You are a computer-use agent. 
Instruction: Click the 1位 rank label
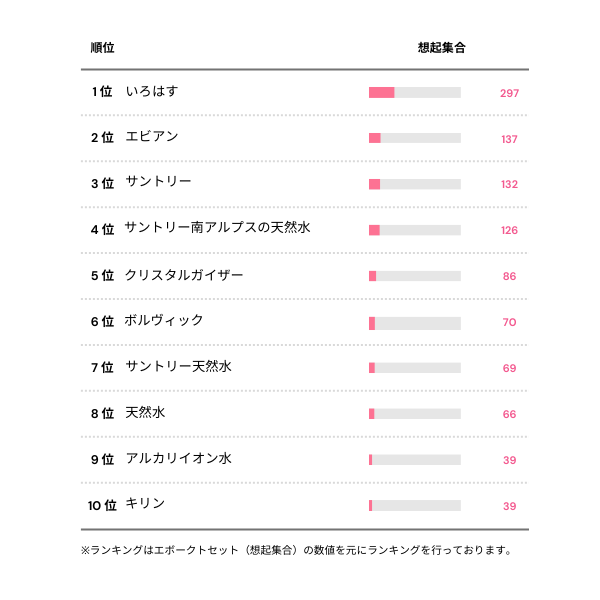(x=102, y=92)
